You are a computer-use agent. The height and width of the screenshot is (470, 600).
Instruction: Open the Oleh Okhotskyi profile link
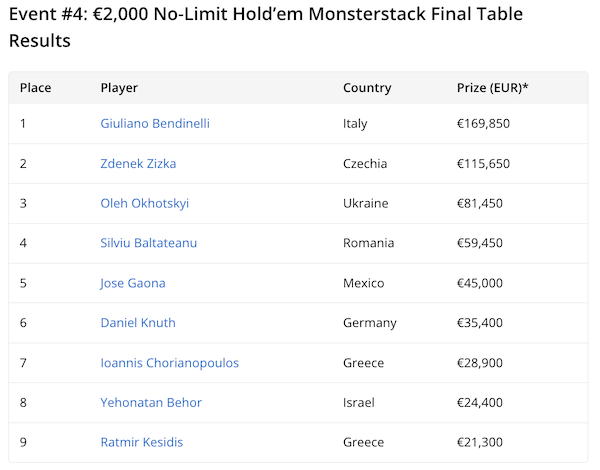[x=144, y=203]
